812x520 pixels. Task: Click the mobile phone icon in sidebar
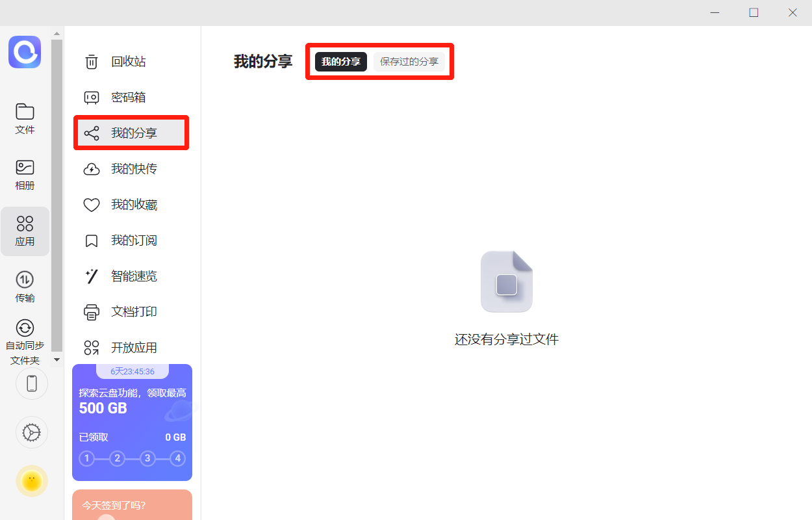[x=32, y=383]
